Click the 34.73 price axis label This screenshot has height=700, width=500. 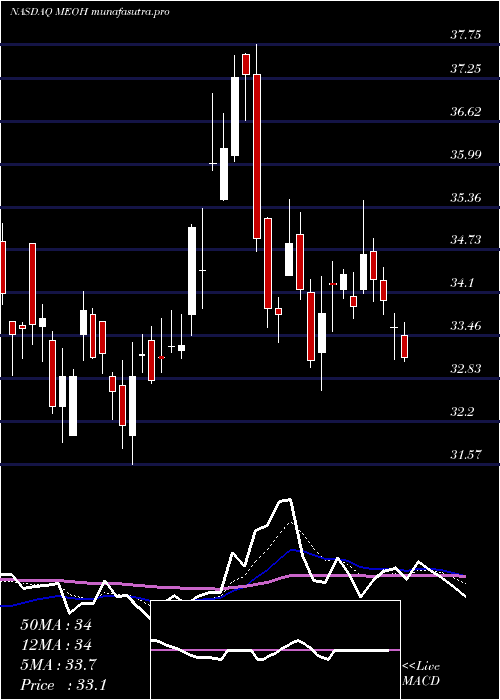point(466,240)
